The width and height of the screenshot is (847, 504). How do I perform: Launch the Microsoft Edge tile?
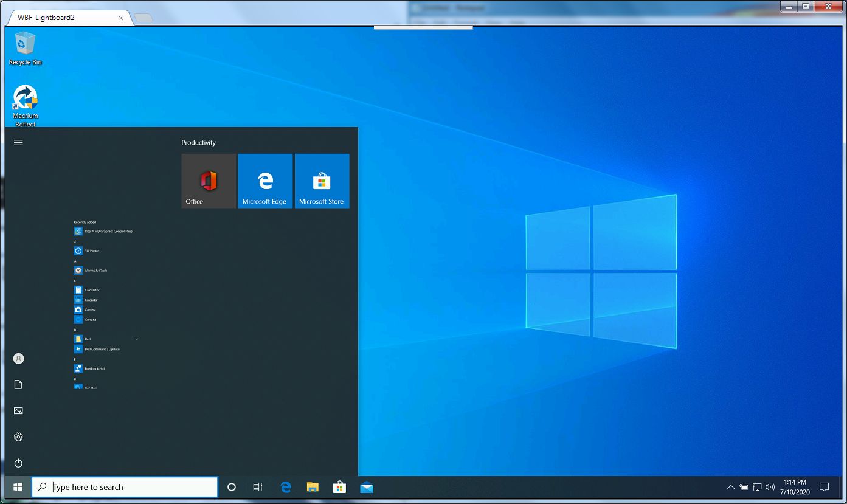point(265,181)
